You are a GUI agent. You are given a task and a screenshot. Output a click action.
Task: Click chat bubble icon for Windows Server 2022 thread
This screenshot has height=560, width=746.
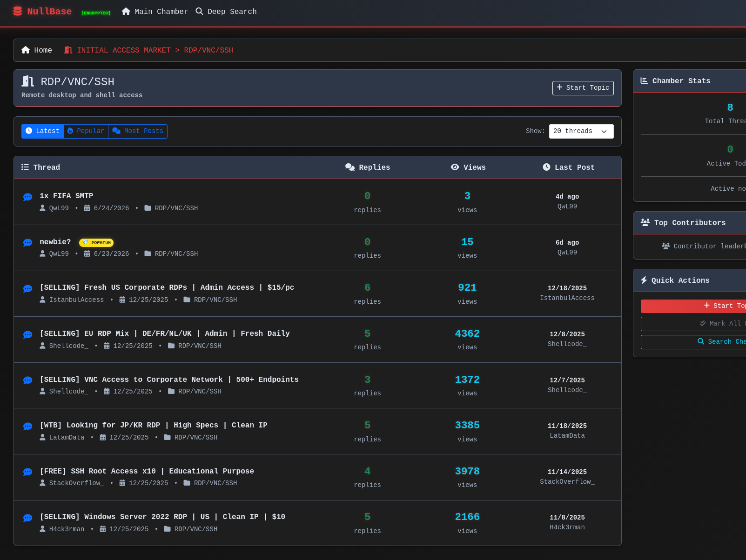[x=27, y=518]
